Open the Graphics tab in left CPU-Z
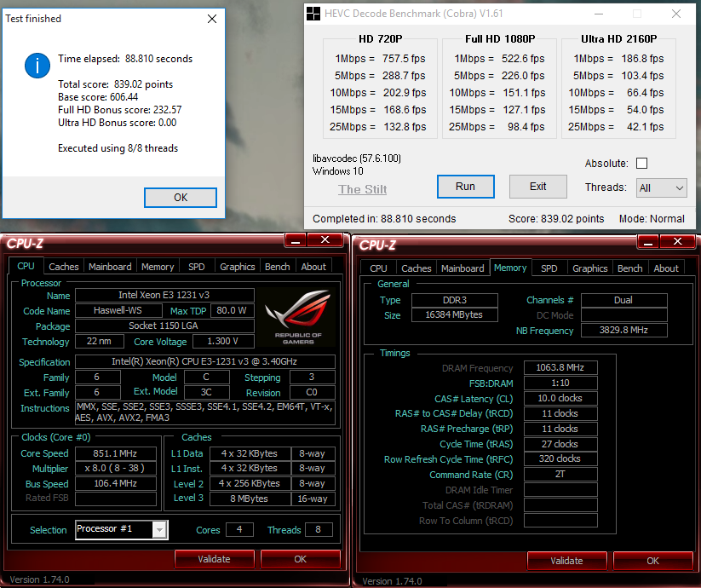The image size is (701, 588). 237,267
